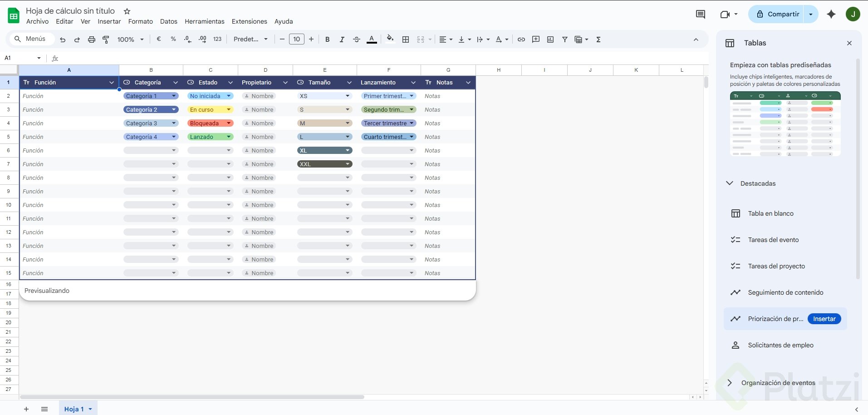The width and height of the screenshot is (868, 415).
Task: Collapse the Destacadas section
Action: (x=730, y=183)
